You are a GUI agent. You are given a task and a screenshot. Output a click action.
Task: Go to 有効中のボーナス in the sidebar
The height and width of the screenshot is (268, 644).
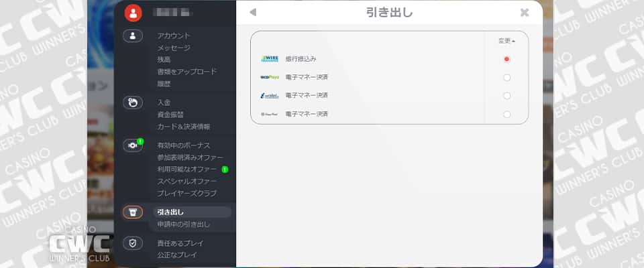(184, 145)
